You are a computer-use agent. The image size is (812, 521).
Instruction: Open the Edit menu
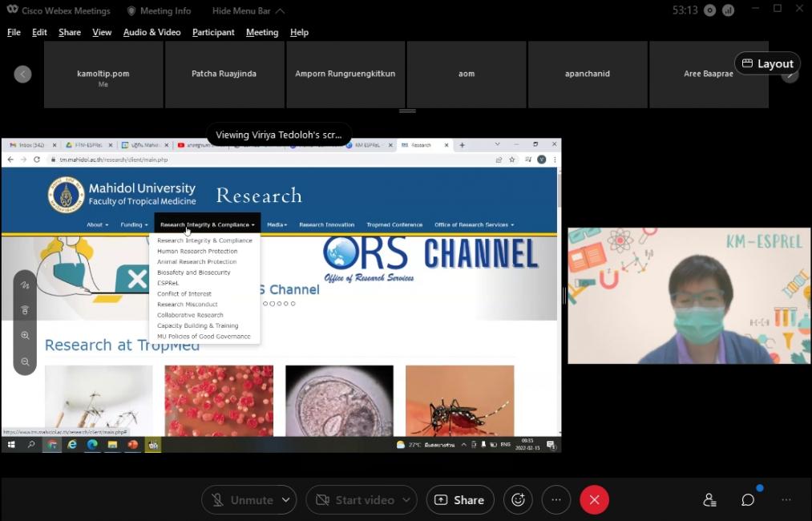point(39,32)
